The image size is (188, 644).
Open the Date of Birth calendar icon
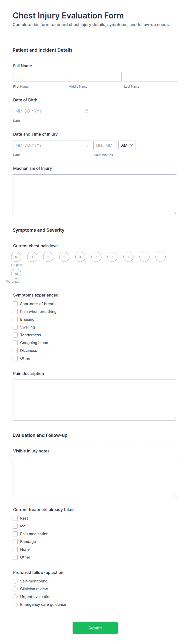click(x=87, y=111)
